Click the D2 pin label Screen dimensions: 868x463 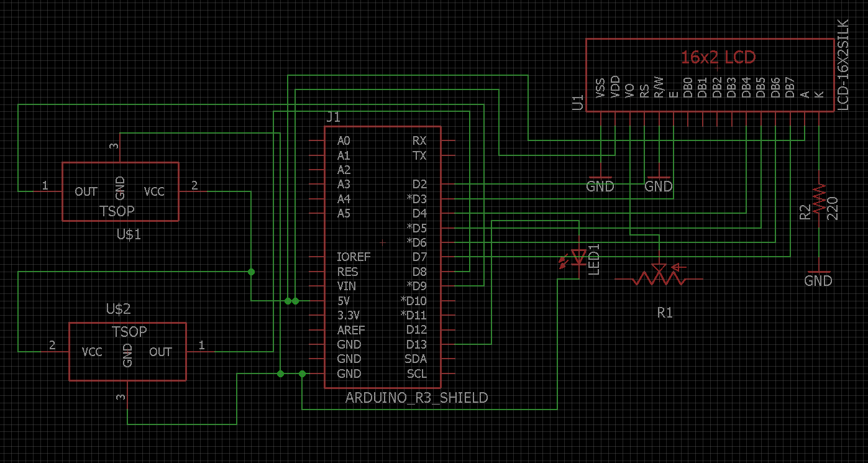419,184
